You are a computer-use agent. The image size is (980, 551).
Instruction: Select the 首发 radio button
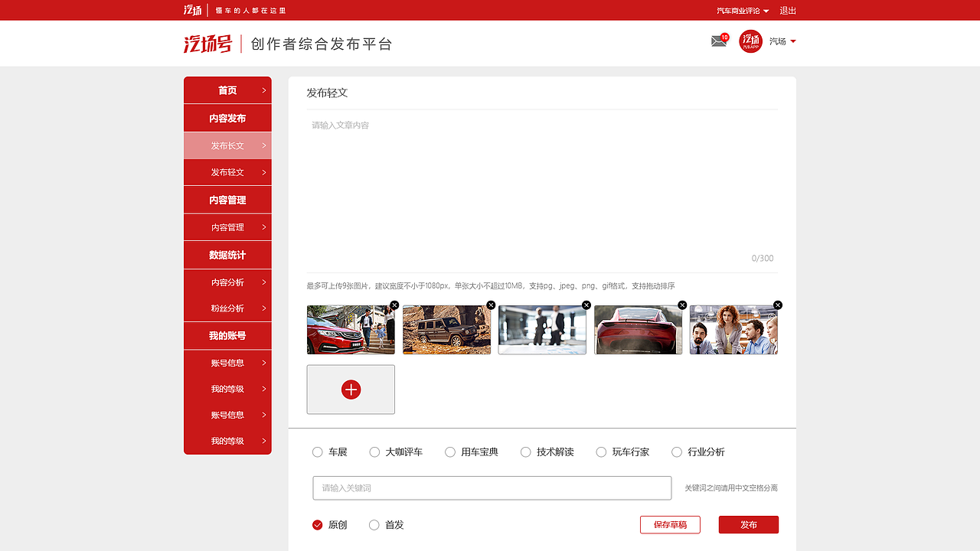pyautogui.click(x=374, y=525)
